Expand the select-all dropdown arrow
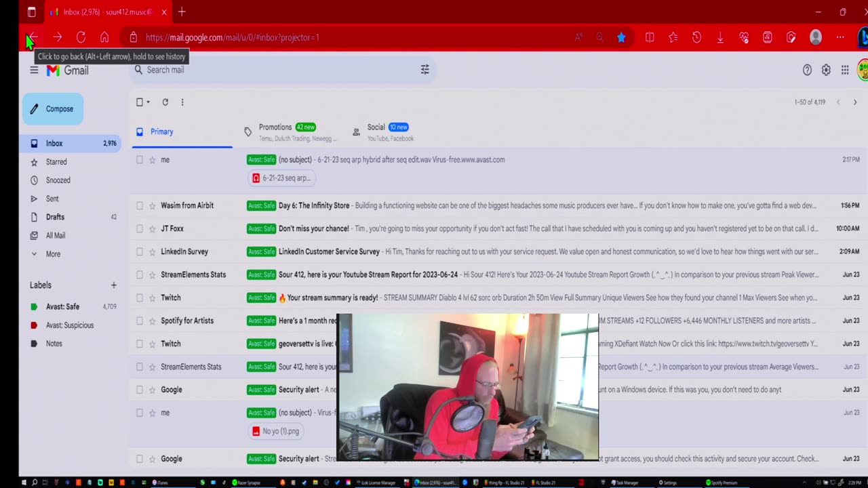Viewport: 868px width, 488px height. [x=149, y=102]
